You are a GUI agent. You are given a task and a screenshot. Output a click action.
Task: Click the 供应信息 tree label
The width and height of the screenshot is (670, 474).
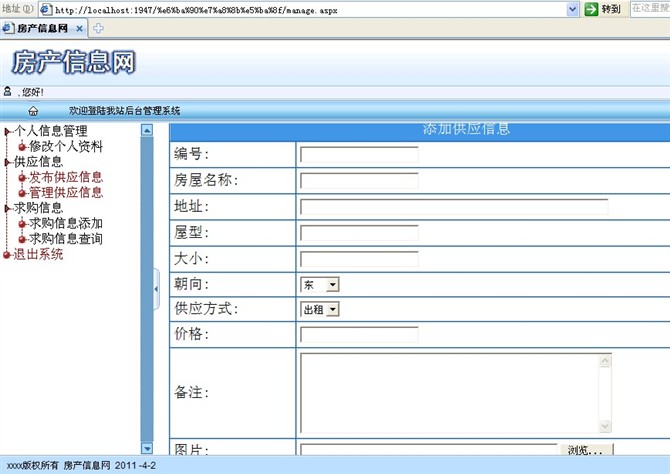pyautogui.click(x=38, y=162)
